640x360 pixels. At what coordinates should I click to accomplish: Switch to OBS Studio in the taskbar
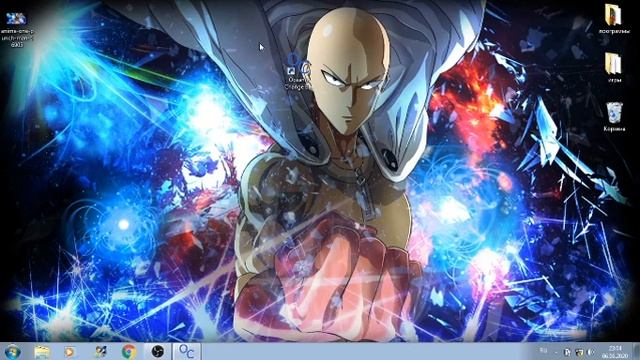tap(157, 351)
